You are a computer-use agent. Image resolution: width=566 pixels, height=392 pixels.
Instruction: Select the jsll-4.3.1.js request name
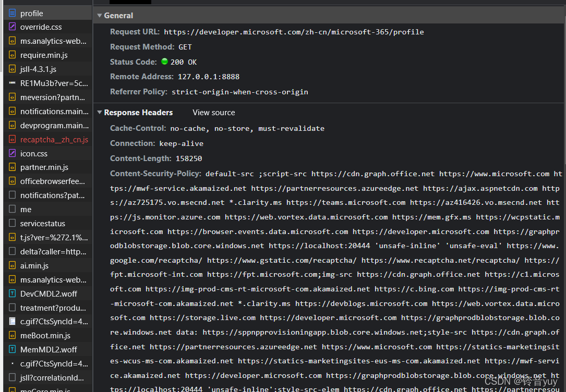(38, 69)
